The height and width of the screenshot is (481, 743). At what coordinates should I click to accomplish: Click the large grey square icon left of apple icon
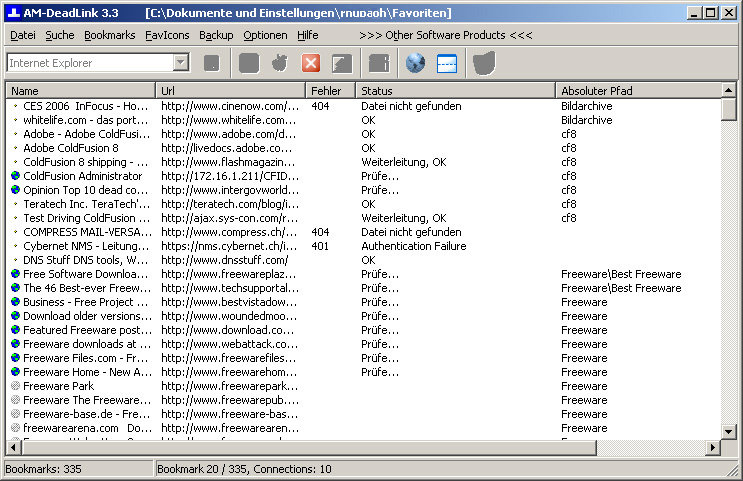pos(249,63)
